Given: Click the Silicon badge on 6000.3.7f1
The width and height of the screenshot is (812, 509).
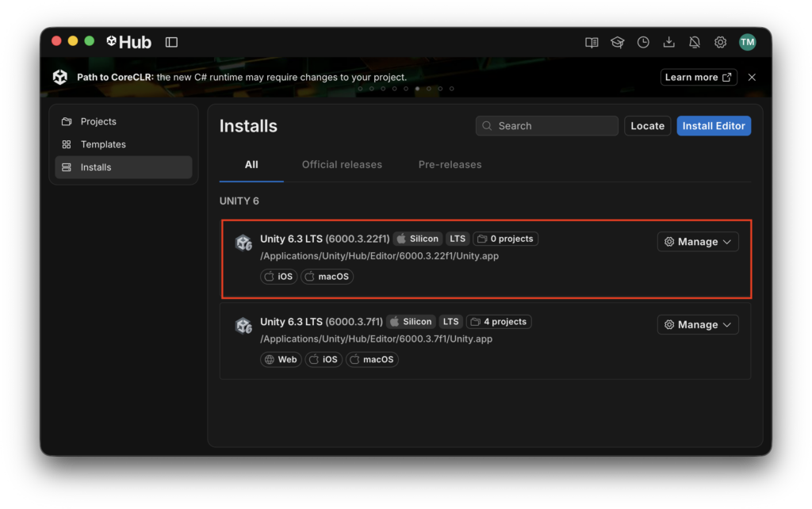Looking at the screenshot, I should 412,322.
